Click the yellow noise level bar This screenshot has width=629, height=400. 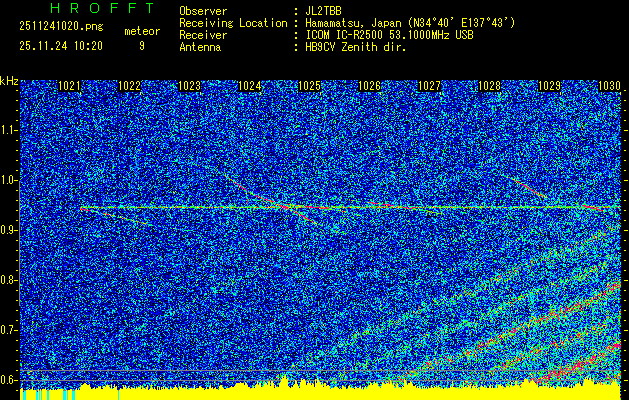coord(314,392)
